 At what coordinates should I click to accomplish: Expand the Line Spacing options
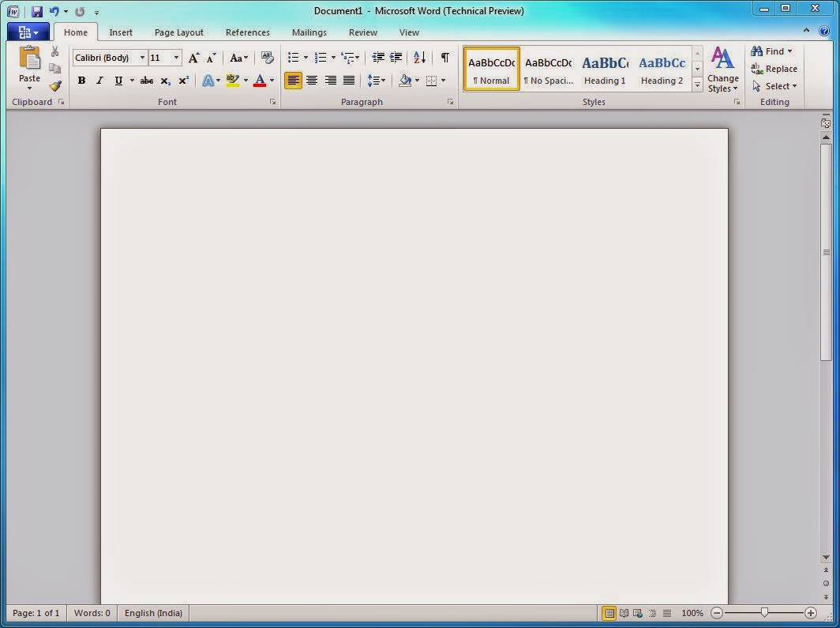384,80
